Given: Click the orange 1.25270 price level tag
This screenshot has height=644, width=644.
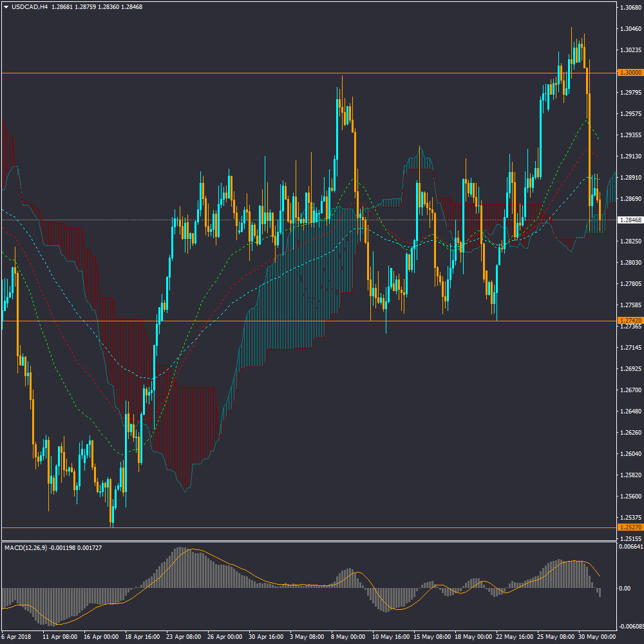Looking at the screenshot, I should [630, 527].
